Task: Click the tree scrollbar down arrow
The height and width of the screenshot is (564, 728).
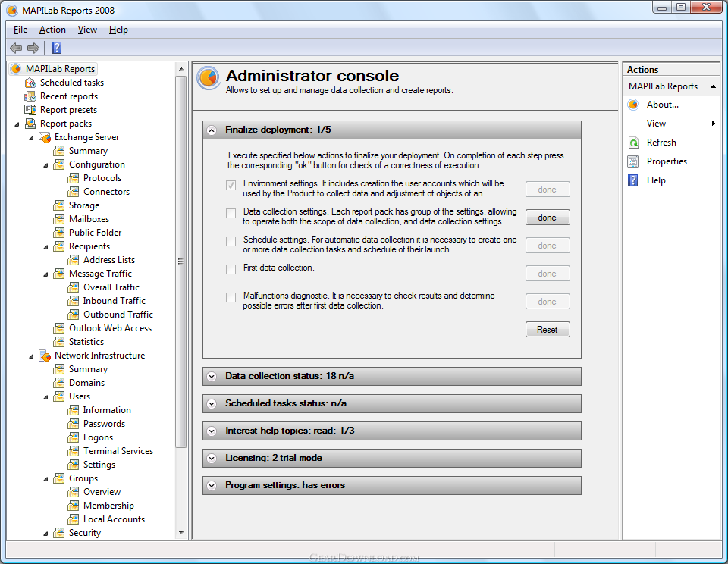Action: (x=181, y=533)
